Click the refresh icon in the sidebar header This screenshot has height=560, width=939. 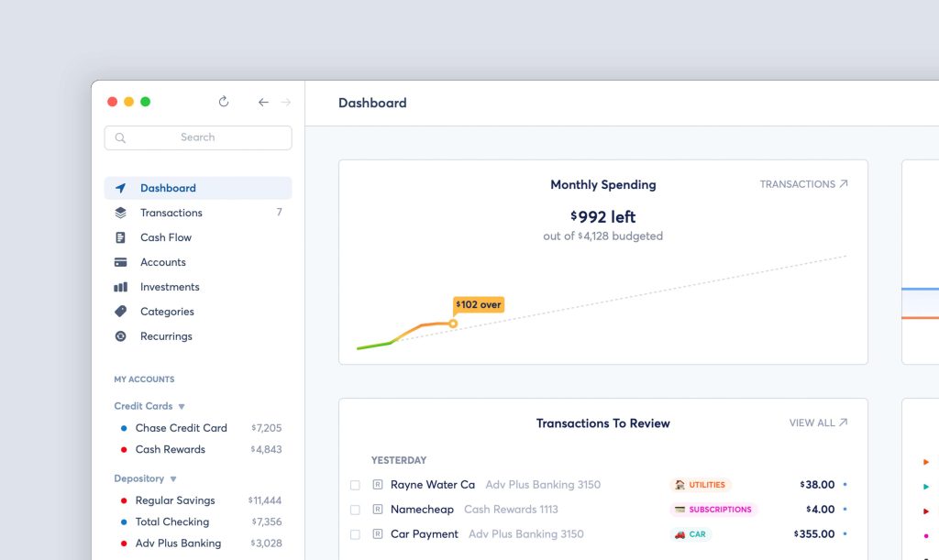point(224,102)
